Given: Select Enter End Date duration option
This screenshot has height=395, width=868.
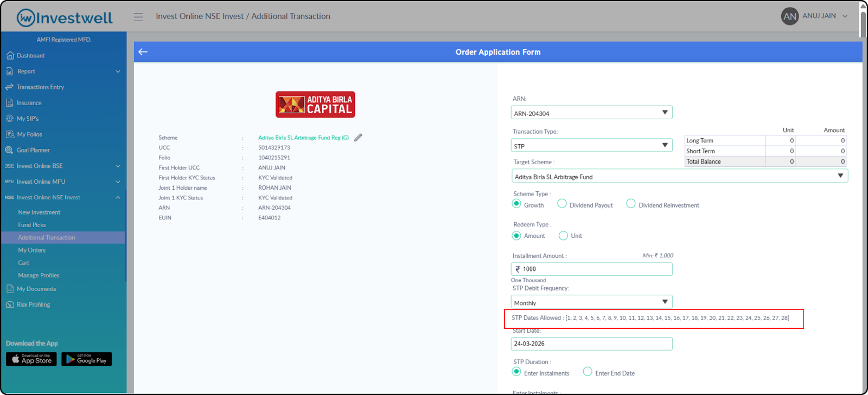Looking at the screenshot, I should pyautogui.click(x=588, y=372).
